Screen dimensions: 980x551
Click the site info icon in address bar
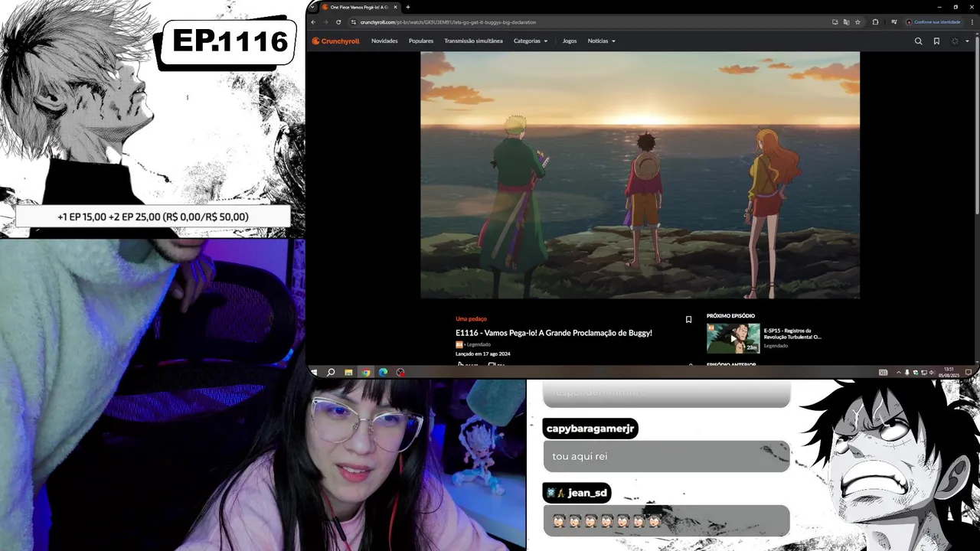(x=354, y=22)
